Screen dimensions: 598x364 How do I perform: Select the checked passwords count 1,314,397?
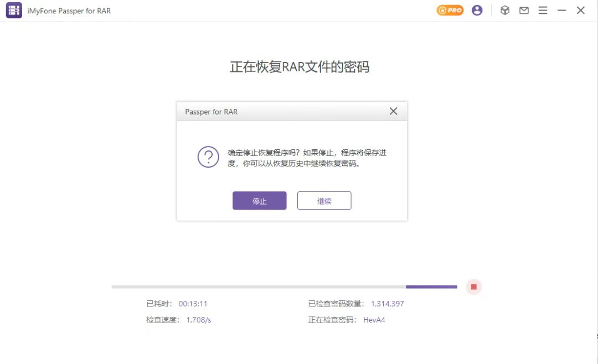point(388,303)
